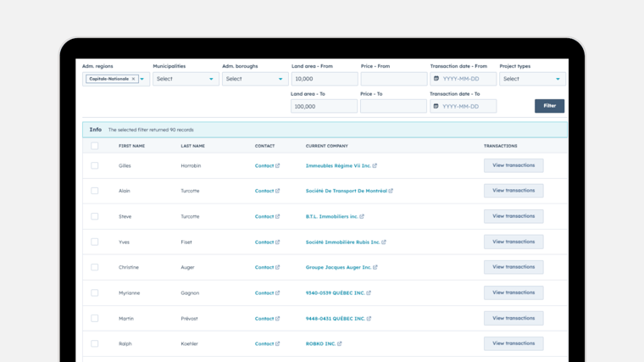
Task: Open B.T.L. Immobiliers inc. company link
Action: [332, 216]
